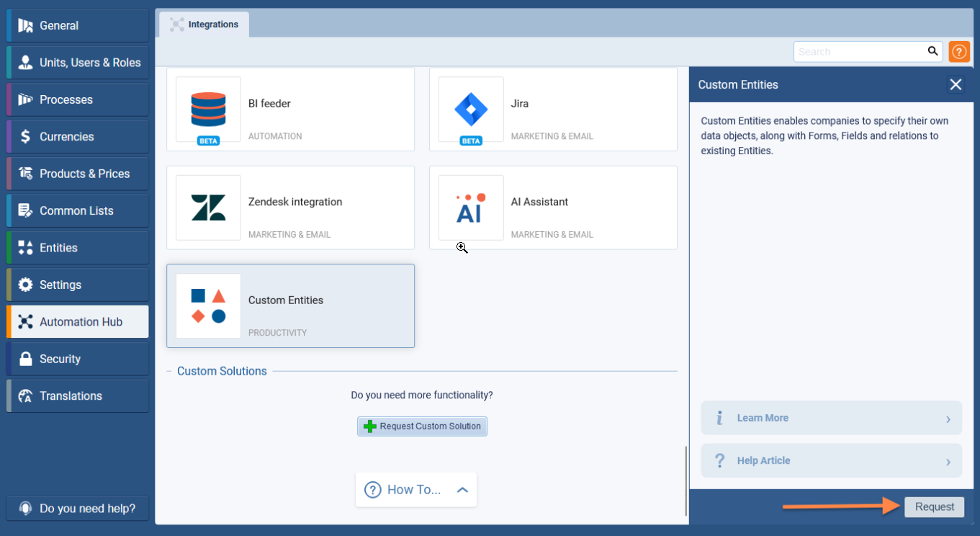Close the Custom Entities panel
Screen dimensions: 980x536
pos(956,84)
